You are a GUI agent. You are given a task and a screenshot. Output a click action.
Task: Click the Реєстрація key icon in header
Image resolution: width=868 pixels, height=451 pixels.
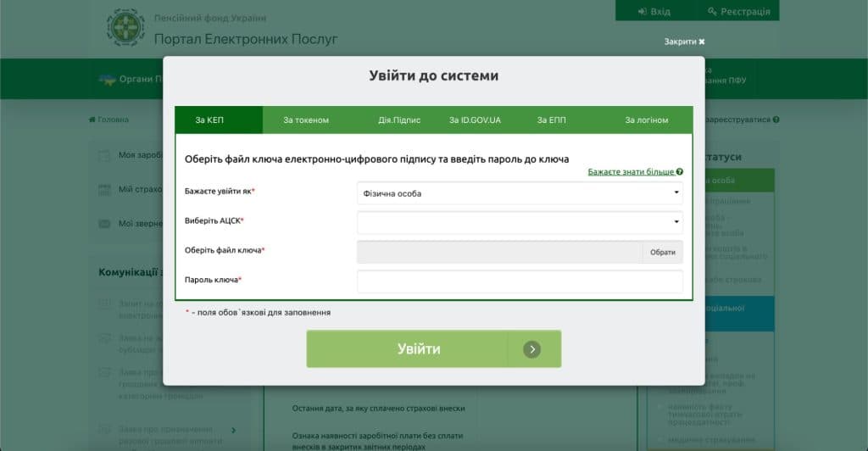click(x=713, y=12)
